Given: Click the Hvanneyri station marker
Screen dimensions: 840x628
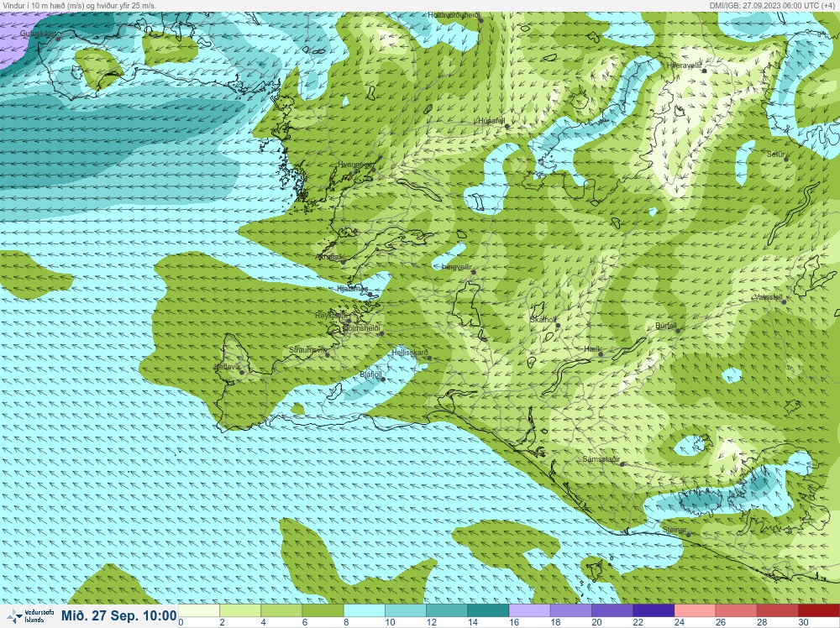Looking at the screenshot, I should coord(374,170).
